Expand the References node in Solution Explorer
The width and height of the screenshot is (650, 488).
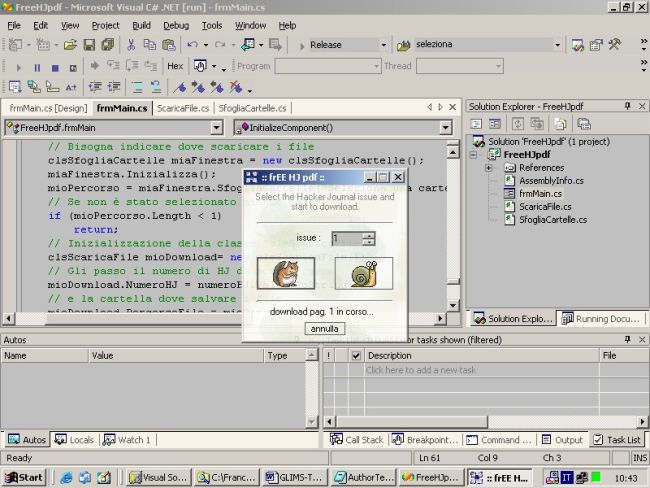(489, 168)
